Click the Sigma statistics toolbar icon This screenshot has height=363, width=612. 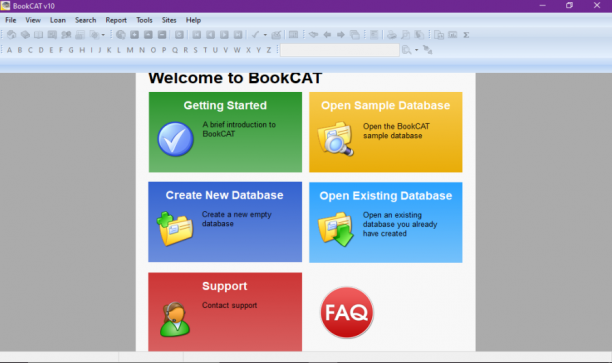pos(466,35)
